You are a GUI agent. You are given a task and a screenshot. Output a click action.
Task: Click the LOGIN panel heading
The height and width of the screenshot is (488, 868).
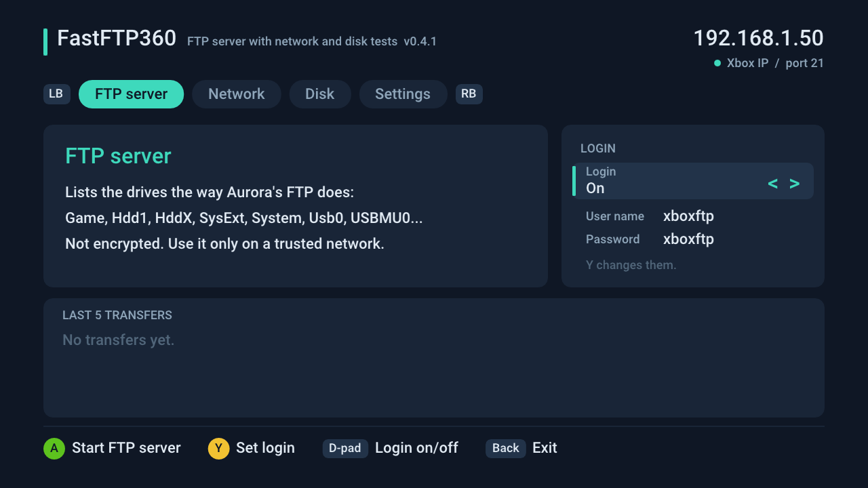[598, 148]
